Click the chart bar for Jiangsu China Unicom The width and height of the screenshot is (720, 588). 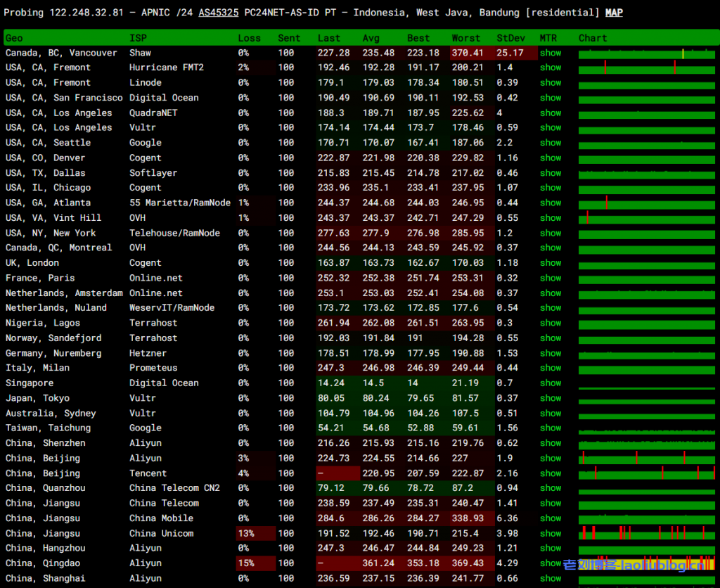(646, 533)
